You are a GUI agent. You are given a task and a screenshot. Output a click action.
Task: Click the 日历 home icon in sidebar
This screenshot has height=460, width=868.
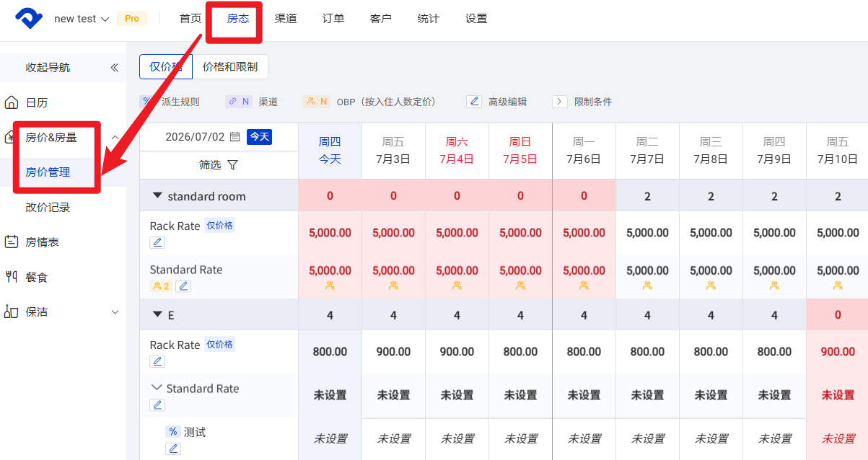[x=12, y=102]
